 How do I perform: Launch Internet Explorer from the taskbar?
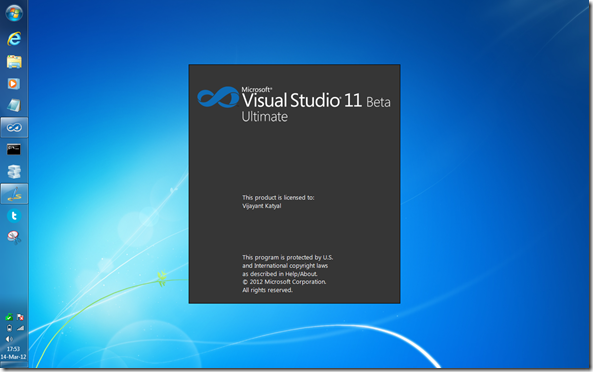tap(14, 38)
